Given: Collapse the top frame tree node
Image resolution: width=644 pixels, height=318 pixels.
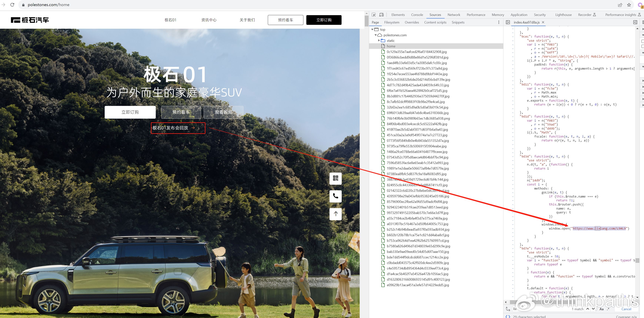Looking at the screenshot, I should [372, 29].
